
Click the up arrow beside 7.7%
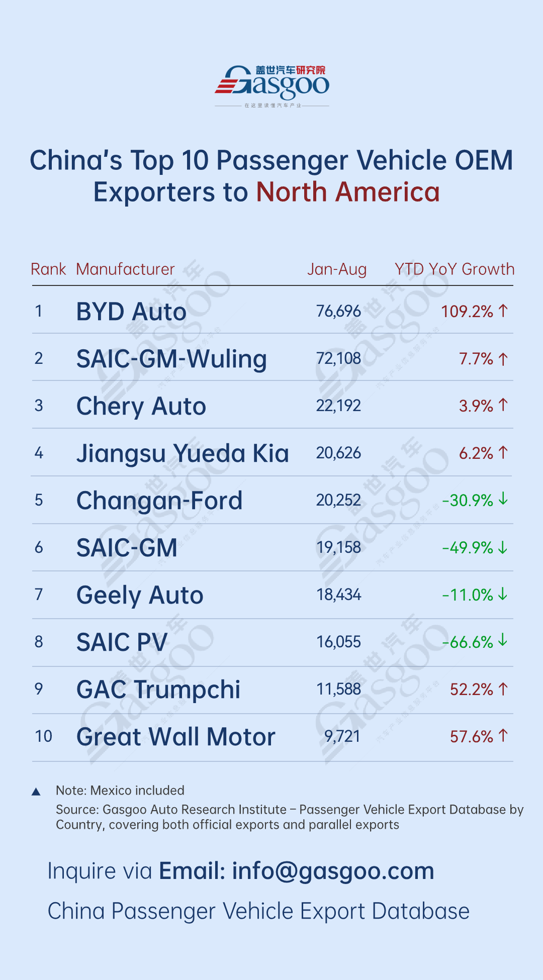(503, 359)
